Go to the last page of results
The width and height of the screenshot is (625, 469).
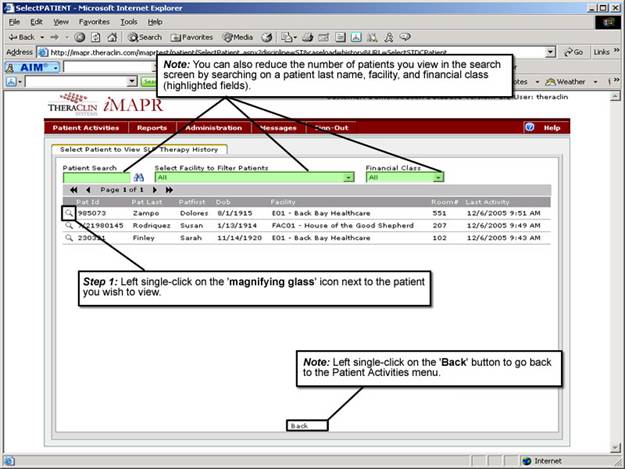tap(169, 189)
